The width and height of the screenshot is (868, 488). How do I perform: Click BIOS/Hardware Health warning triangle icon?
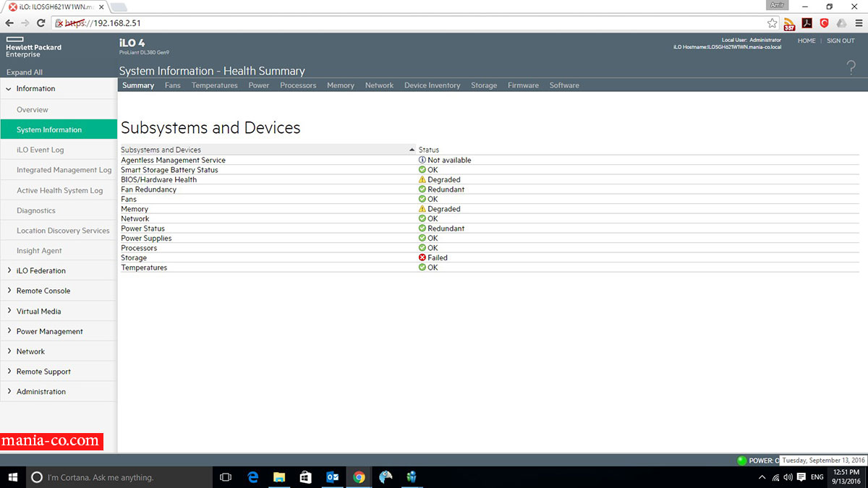pos(422,179)
